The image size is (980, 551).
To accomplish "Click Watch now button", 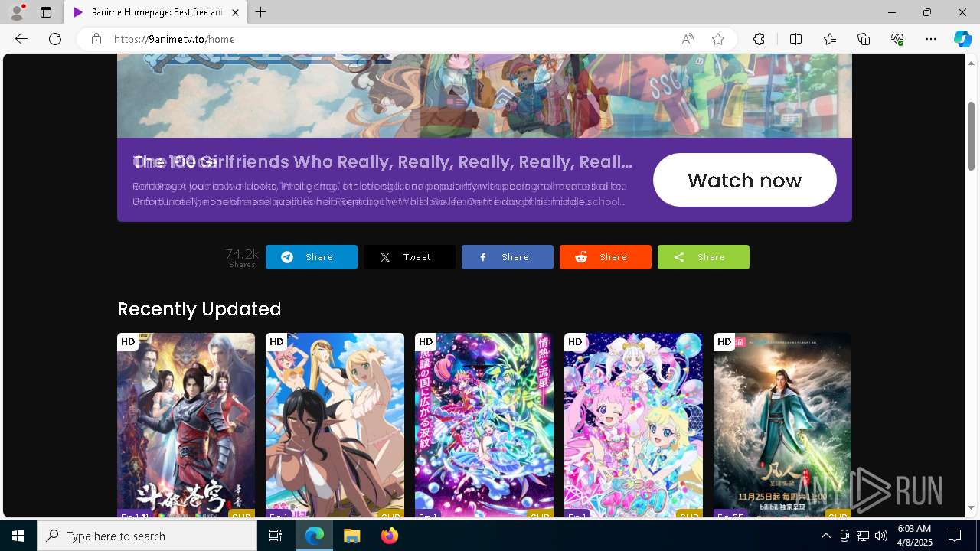I will (x=744, y=180).
